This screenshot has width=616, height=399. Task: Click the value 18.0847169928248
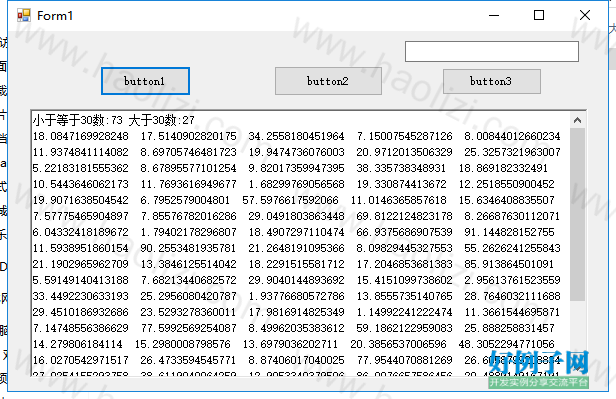point(81,136)
